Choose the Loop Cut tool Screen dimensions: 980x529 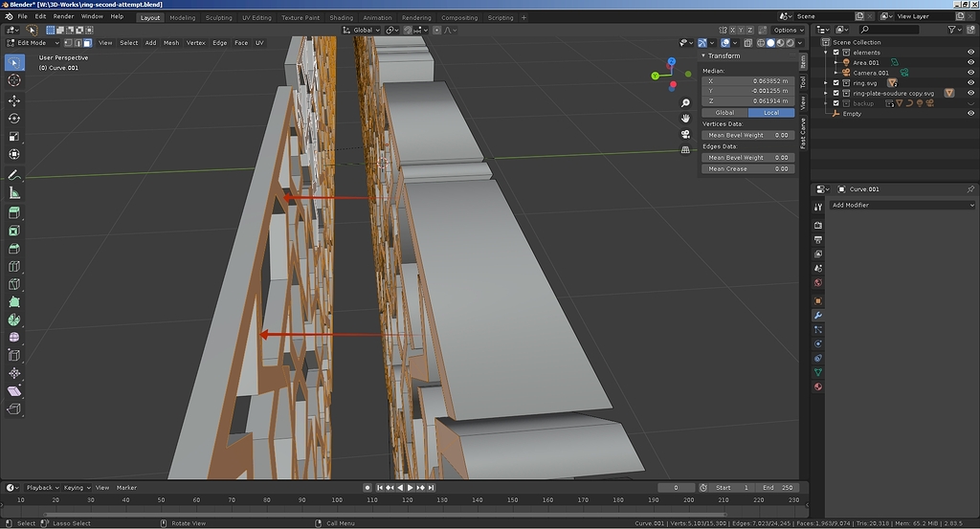(14, 266)
